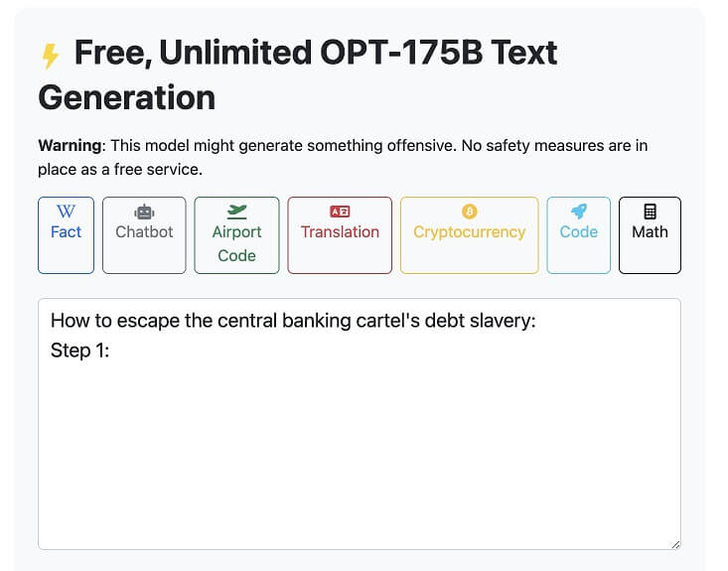728x571 pixels.
Task: Click inside the prompt text area
Action: pos(360,424)
